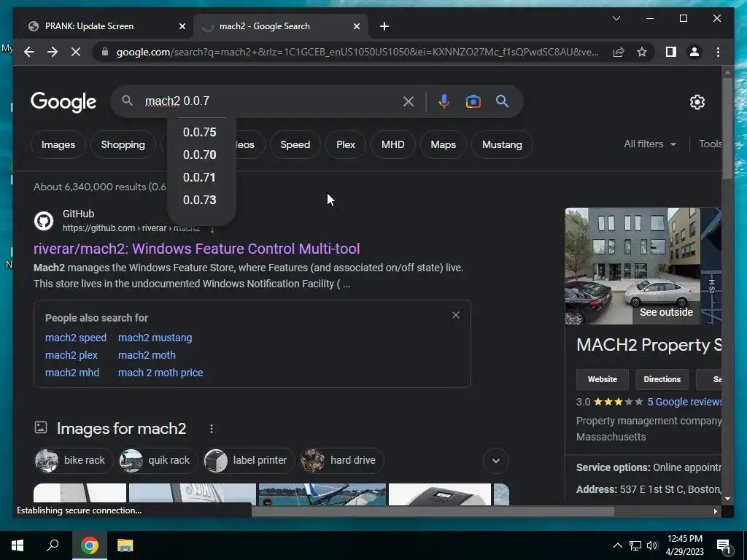This screenshot has height=560, width=747.
Task: View site security lock information
Action: tap(105, 52)
